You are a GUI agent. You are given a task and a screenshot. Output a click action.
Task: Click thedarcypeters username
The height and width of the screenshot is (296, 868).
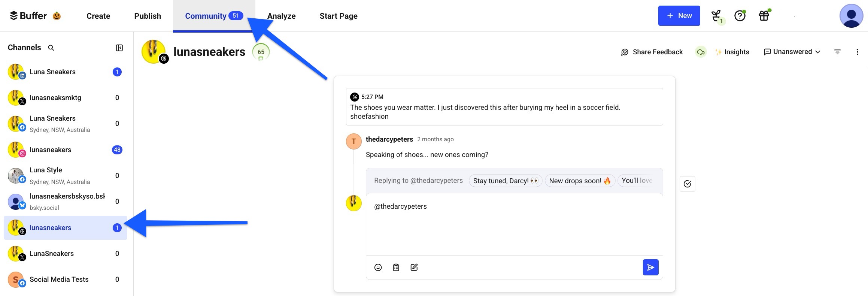[x=389, y=139]
